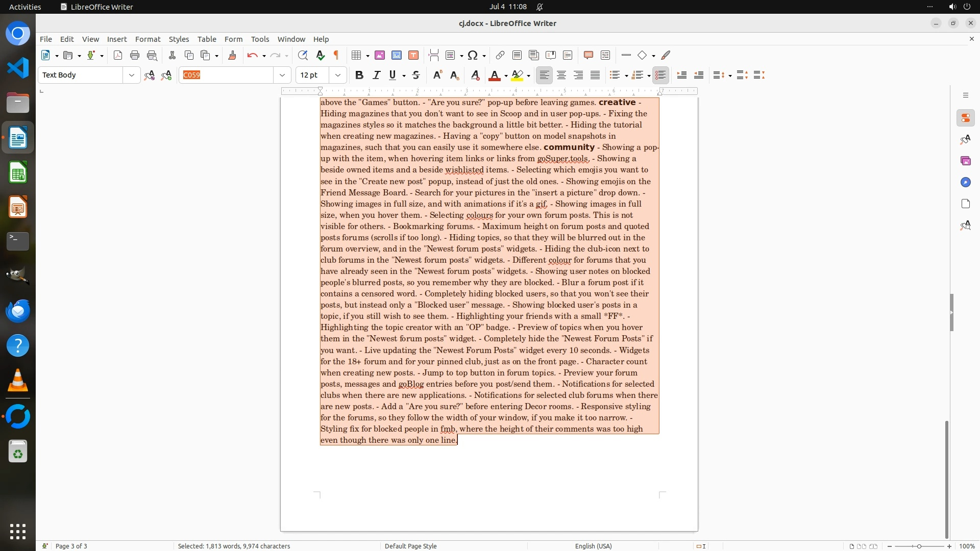Click Default Page Style in status bar
Screen dimensions: 980x551
coord(410,546)
